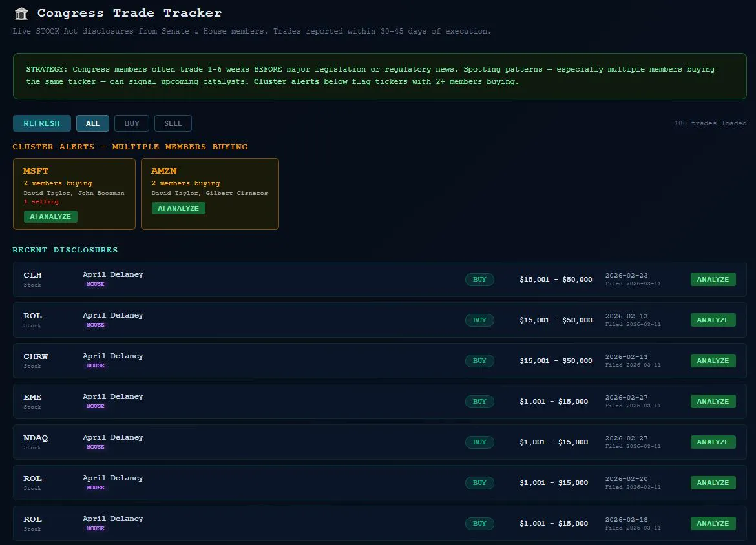Click the NDAQ ticker symbol
756x545 pixels.
[36, 438]
